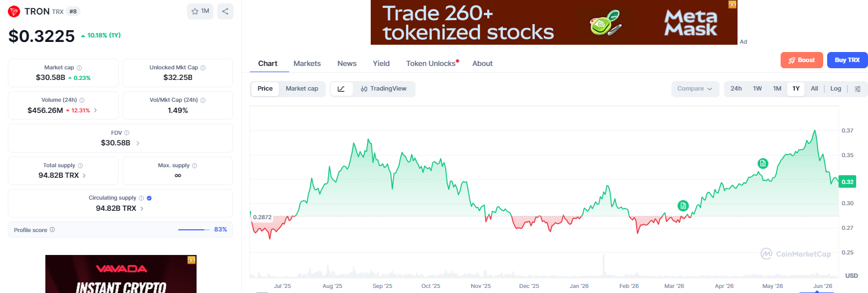This screenshot has width=868, height=293.
Task: Go to the Token Unlocks tab
Action: [431, 63]
